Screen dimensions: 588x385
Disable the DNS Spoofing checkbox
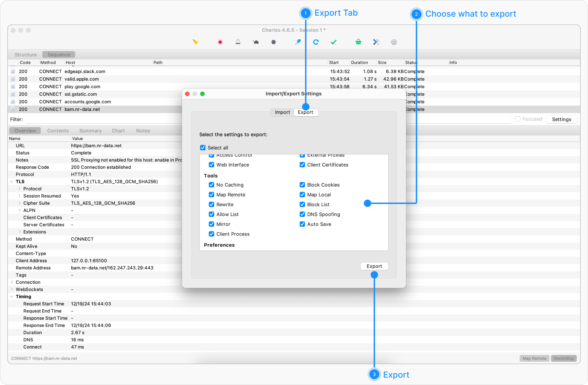pyautogui.click(x=302, y=214)
